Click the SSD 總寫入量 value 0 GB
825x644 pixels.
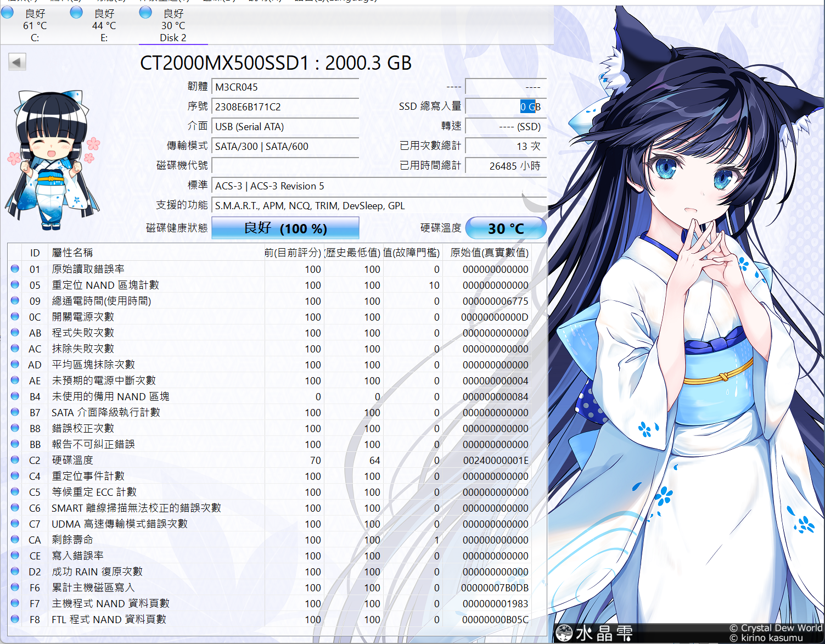coord(506,107)
